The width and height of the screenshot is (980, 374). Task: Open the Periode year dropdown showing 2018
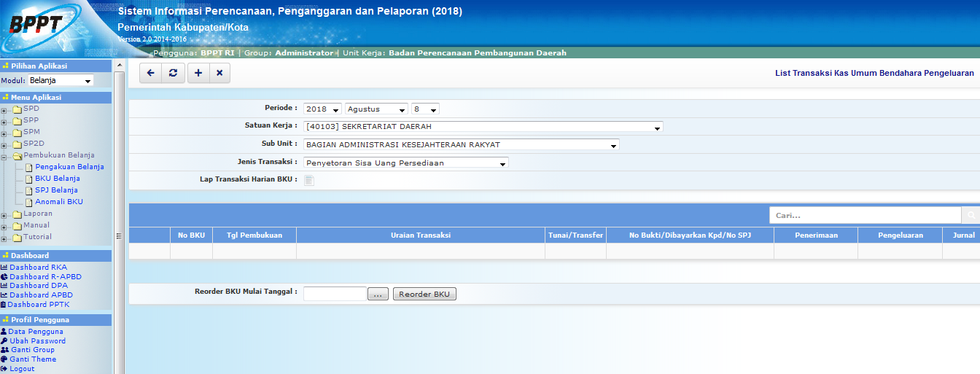[x=322, y=109]
